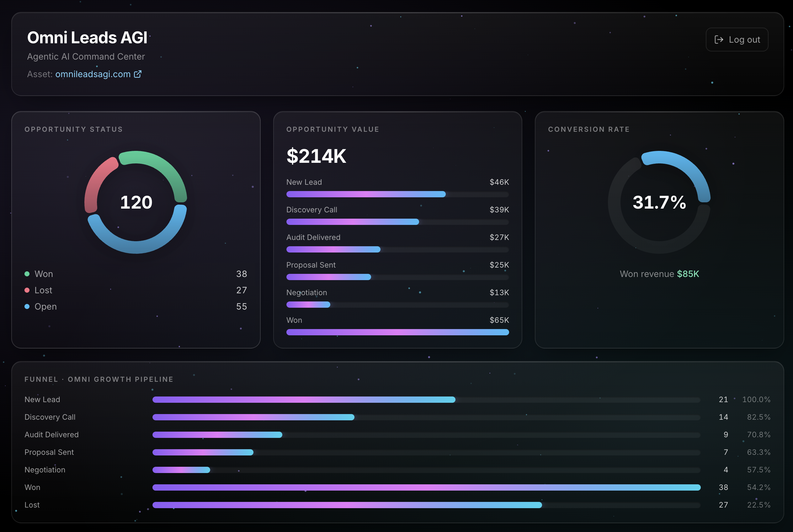Select the Proposal Sent funnel row label
The width and height of the screenshot is (793, 532).
click(49, 452)
